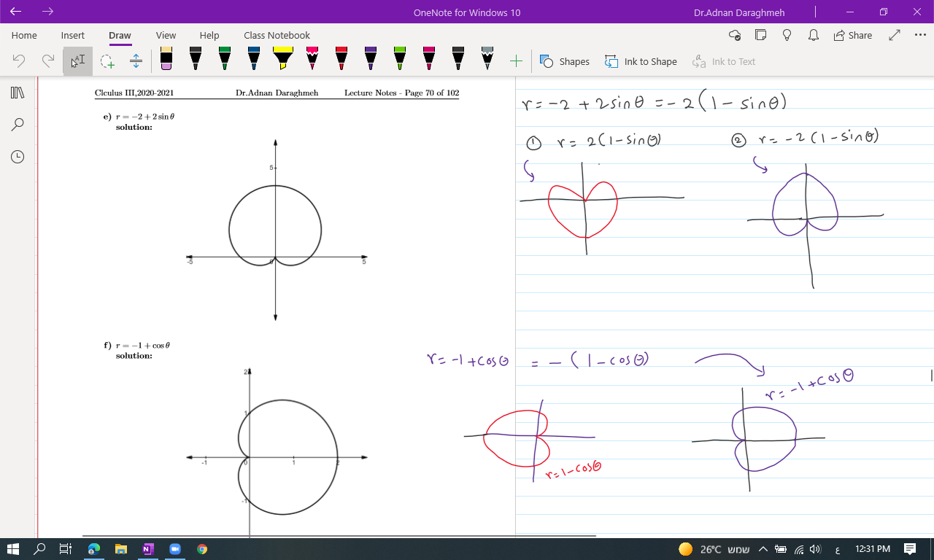Click the lightbulb Tell Me icon
The height and width of the screenshot is (560, 934).
787,35
